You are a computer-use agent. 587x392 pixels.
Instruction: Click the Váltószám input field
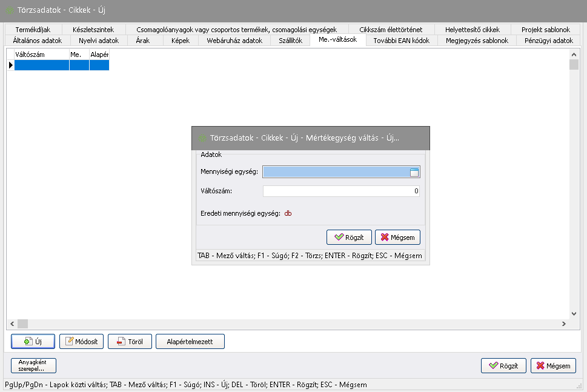click(341, 191)
